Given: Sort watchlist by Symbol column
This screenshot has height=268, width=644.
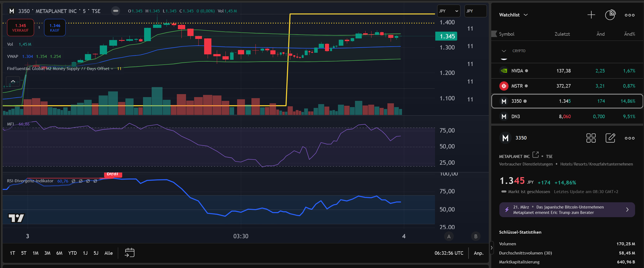Looking at the screenshot, I should tap(506, 34).
